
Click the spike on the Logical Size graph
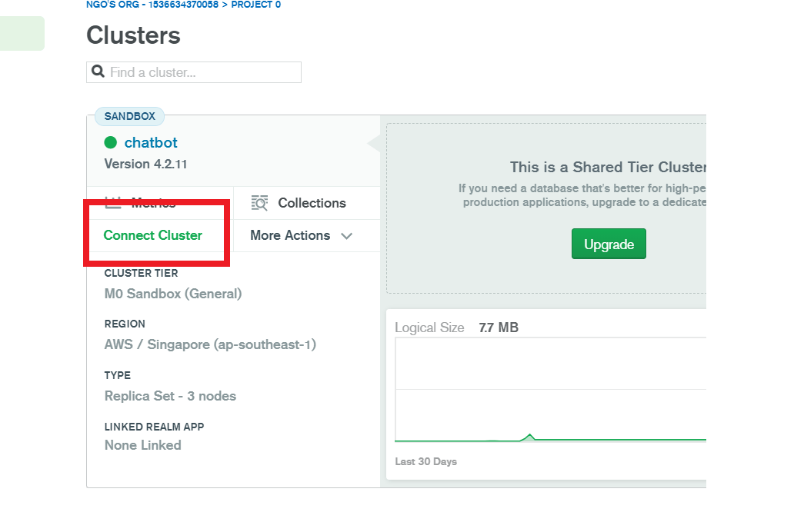529,436
